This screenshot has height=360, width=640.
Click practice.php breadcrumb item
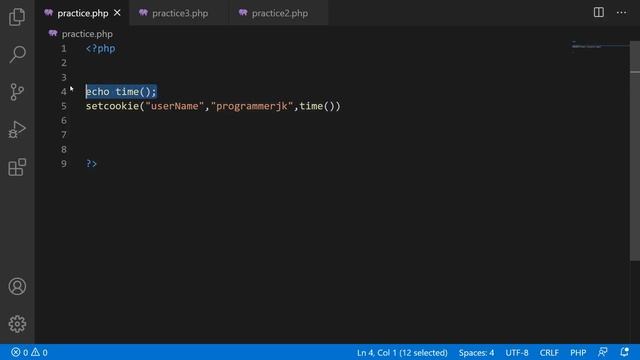[87, 34]
